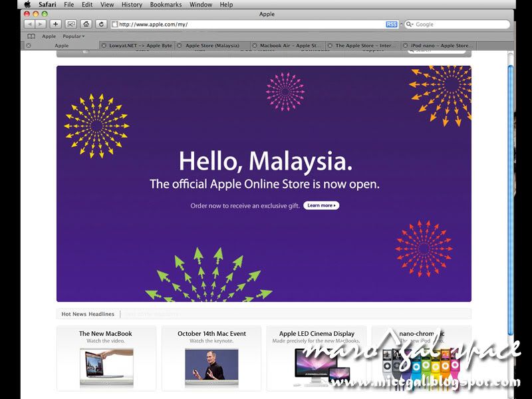This screenshot has height=399, width=532.
Task: Click the Learn more button
Action: [321, 205]
